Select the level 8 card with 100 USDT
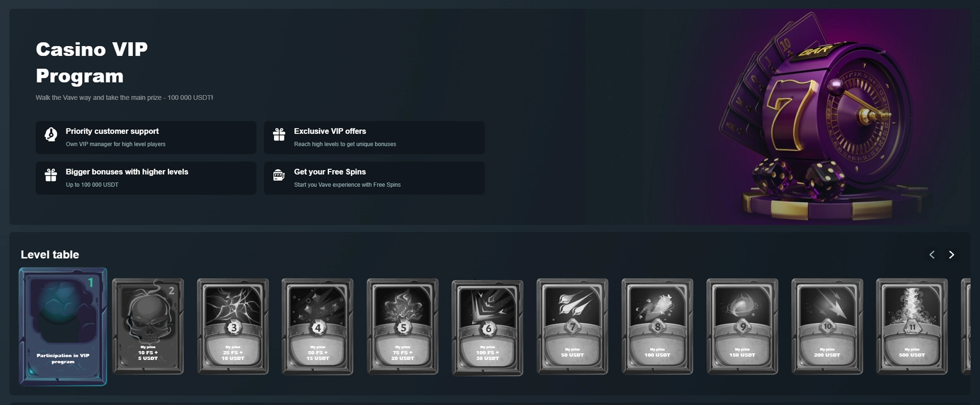 click(x=657, y=326)
